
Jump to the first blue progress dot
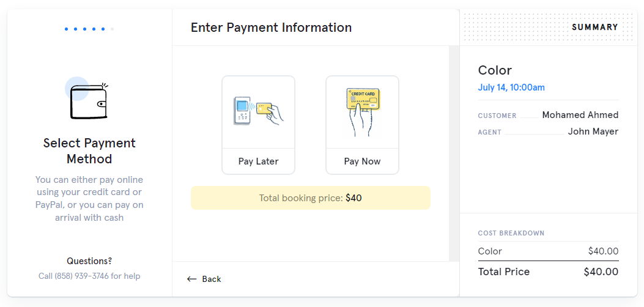[x=66, y=29]
